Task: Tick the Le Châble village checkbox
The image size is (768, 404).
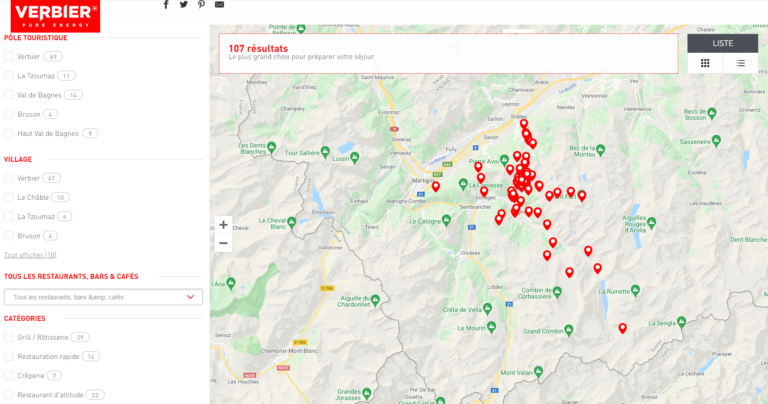Action: (9, 198)
